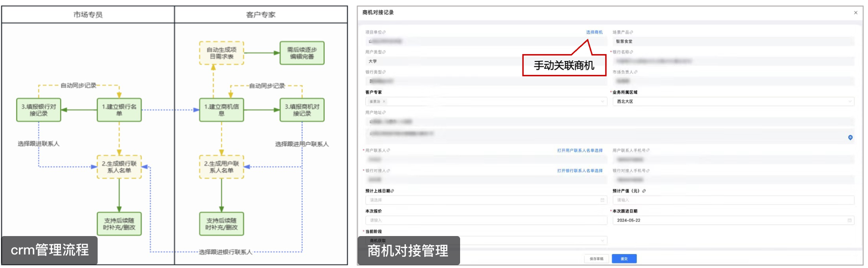
Task: Open the 打开银行联系人名单选择 link
Action: [x=579, y=171]
